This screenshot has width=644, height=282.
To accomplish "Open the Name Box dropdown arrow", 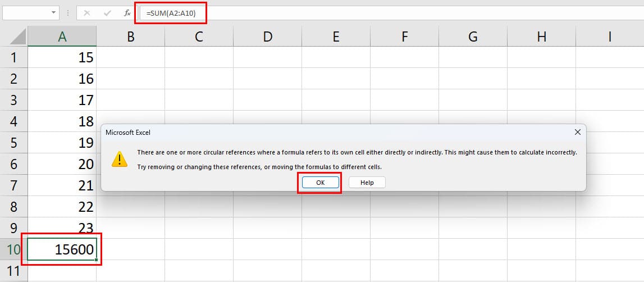I will pyautogui.click(x=53, y=13).
